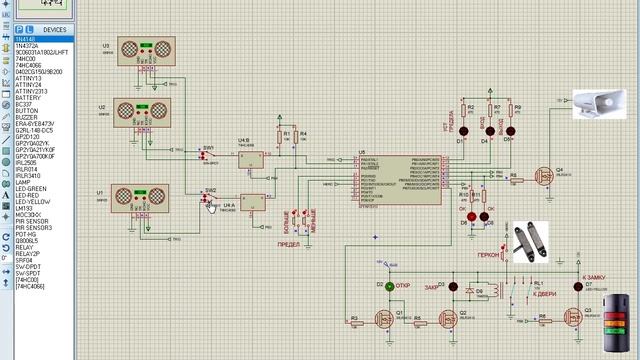The width and height of the screenshot is (640, 360).
Task: Click the L library manager button
Action: (x=29, y=29)
